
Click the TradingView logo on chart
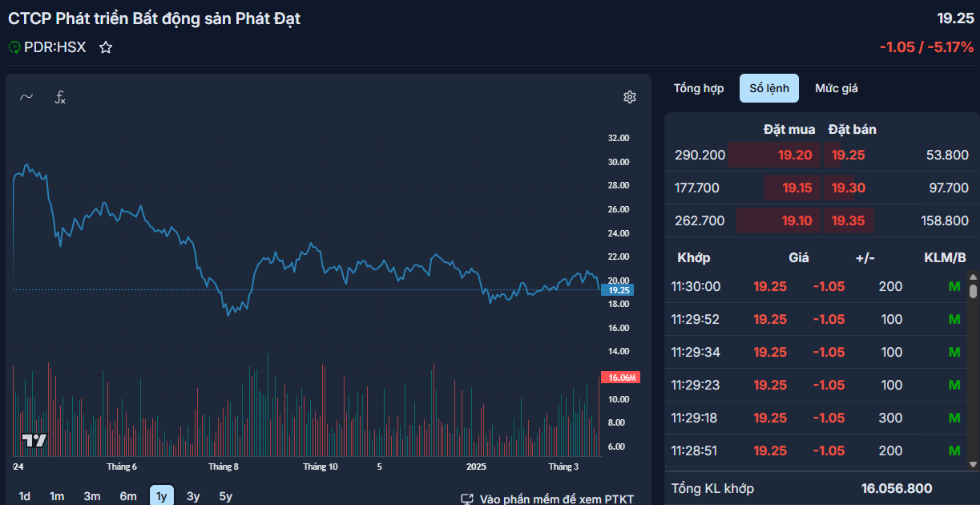pyautogui.click(x=34, y=440)
